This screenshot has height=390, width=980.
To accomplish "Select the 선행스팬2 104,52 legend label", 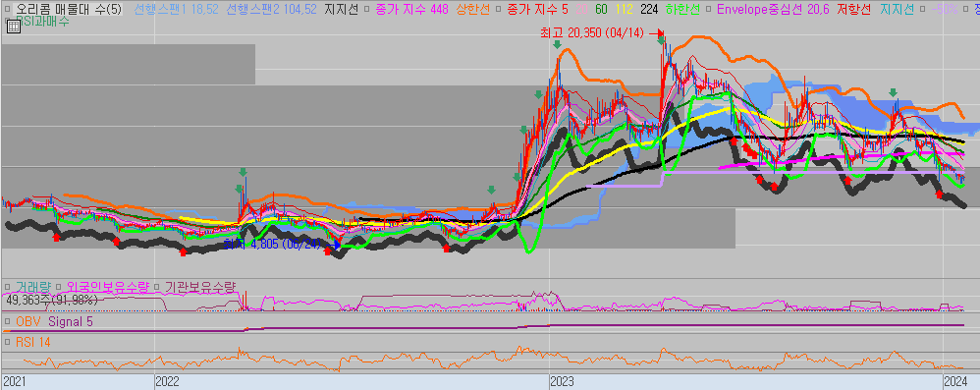I will (x=271, y=10).
